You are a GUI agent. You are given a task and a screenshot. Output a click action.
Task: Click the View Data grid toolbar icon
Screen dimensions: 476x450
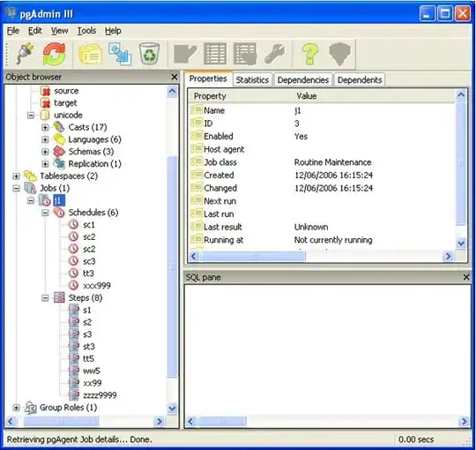pos(215,54)
